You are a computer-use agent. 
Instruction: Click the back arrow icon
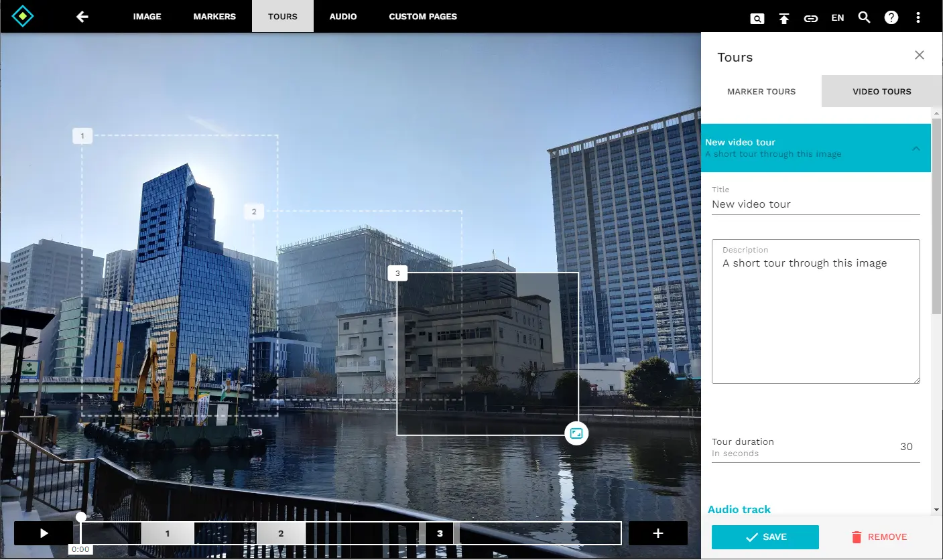click(x=82, y=17)
